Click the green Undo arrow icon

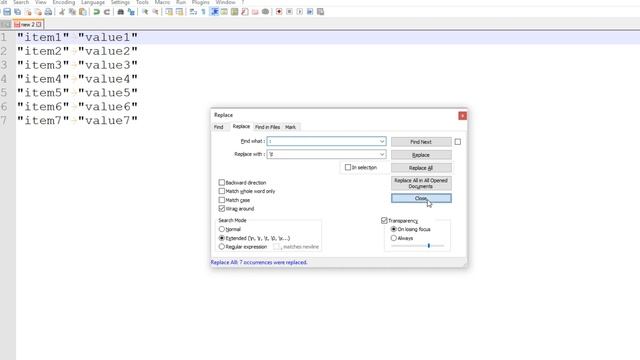point(97,12)
